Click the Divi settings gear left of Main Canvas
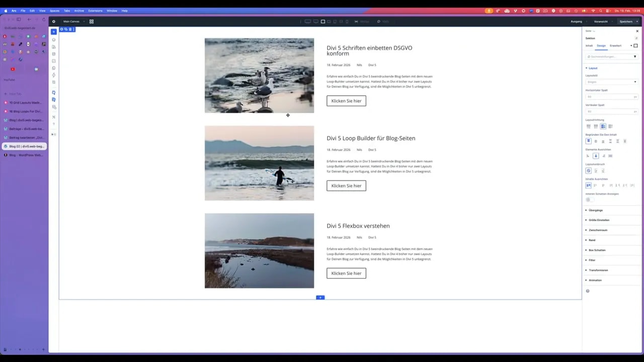The width and height of the screenshot is (644, 362). [54, 22]
